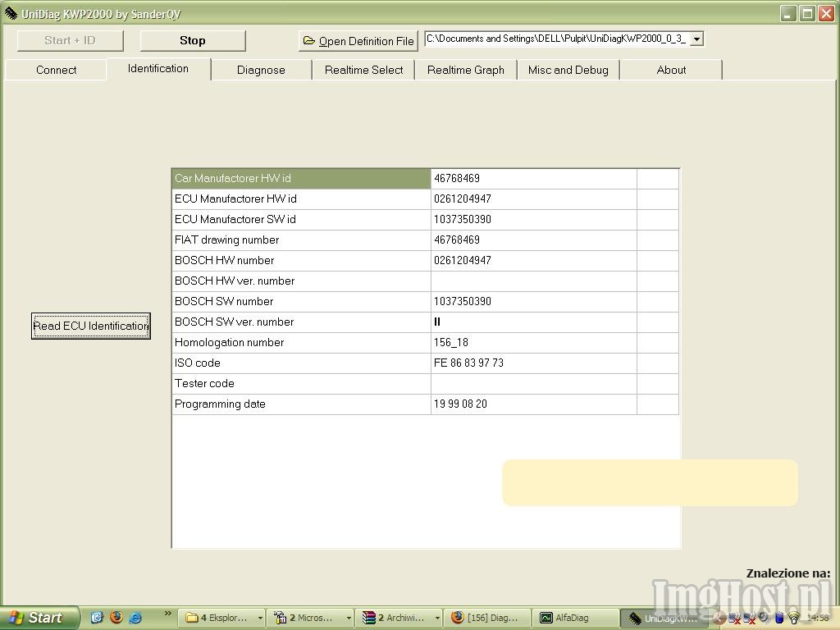
Task: Click the first quick launch icon beside Start
Action: [x=97, y=618]
